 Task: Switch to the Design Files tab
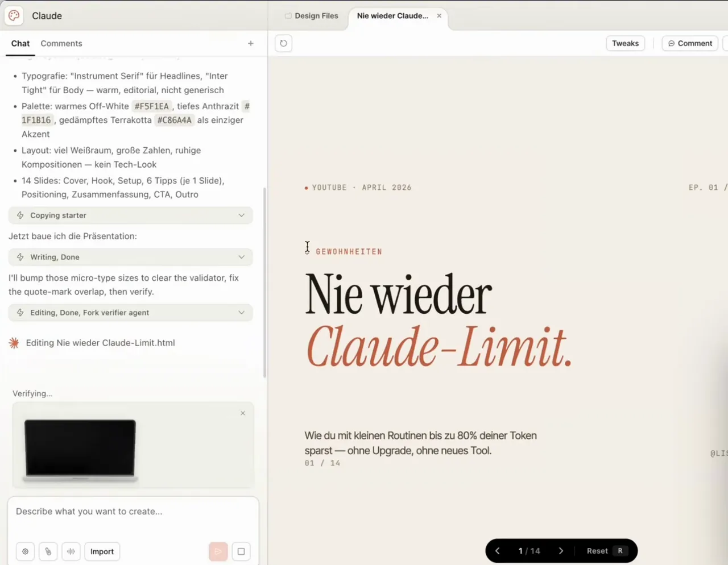[x=312, y=16]
